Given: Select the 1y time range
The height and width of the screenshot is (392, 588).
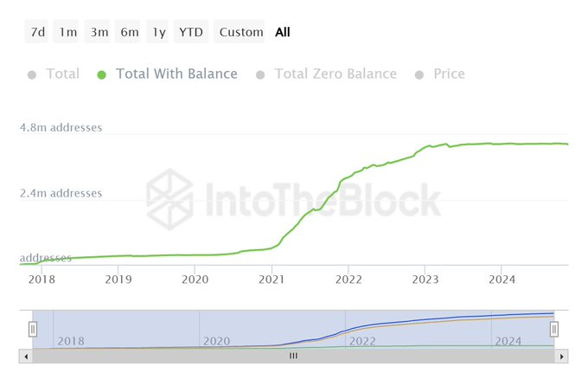Looking at the screenshot, I should point(158,32).
